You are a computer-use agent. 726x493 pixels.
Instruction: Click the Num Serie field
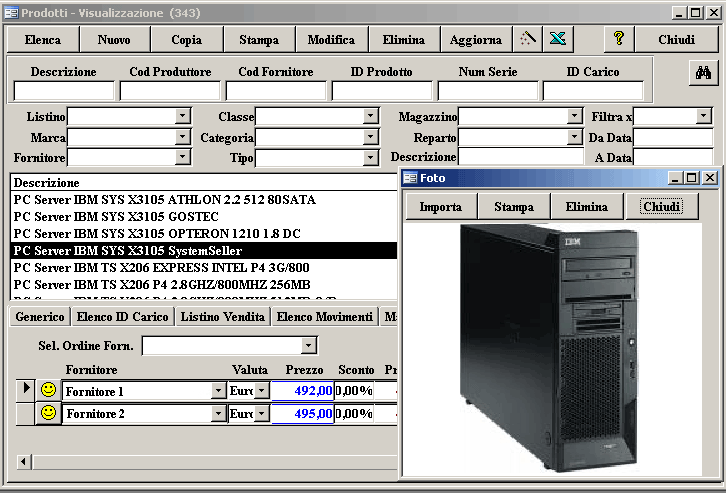[488, 91]
